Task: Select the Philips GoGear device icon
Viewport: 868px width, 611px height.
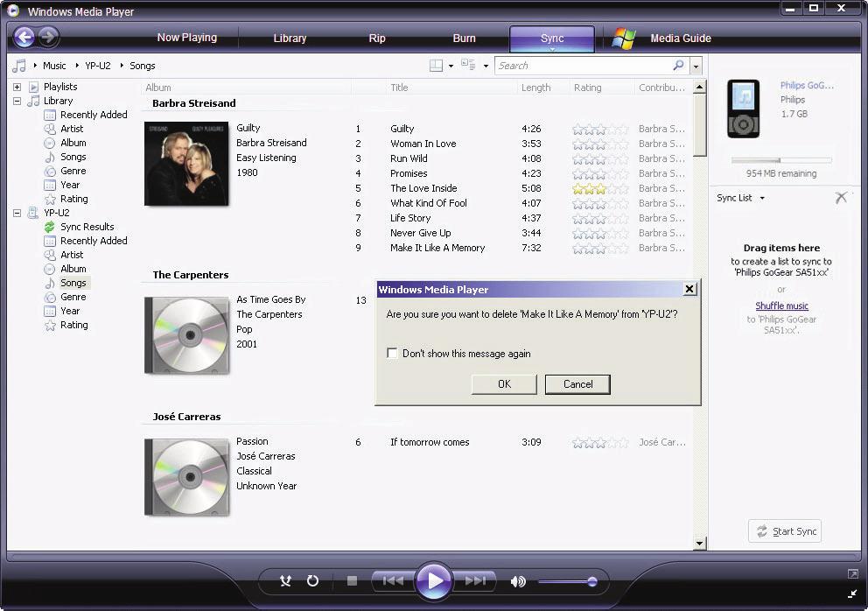Action: [x=744, y=109]
